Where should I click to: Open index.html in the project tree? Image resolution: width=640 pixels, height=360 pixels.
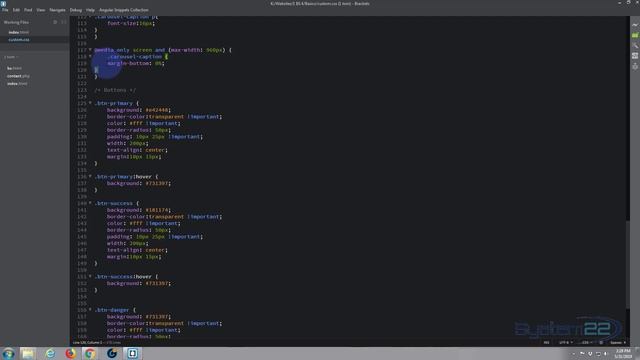(17, 84)
